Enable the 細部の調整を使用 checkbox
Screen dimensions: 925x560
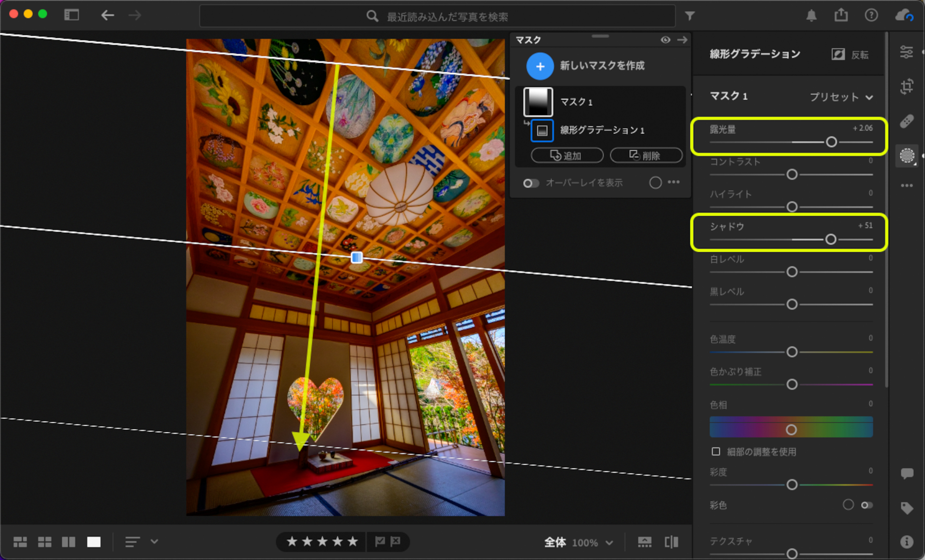(716, 451)
